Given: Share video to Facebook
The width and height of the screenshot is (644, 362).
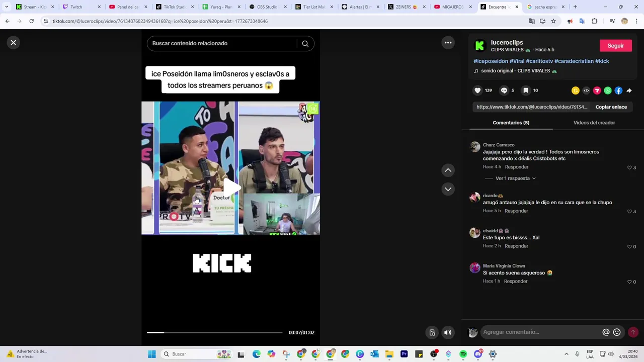Looking at the screenshot, I should [618, 90].
